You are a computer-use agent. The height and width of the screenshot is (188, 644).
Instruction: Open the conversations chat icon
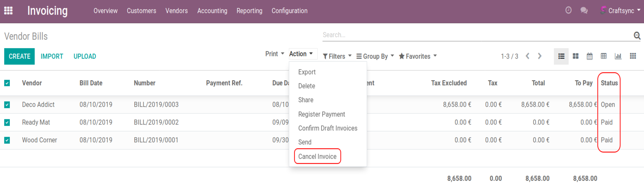pos(584,10)
